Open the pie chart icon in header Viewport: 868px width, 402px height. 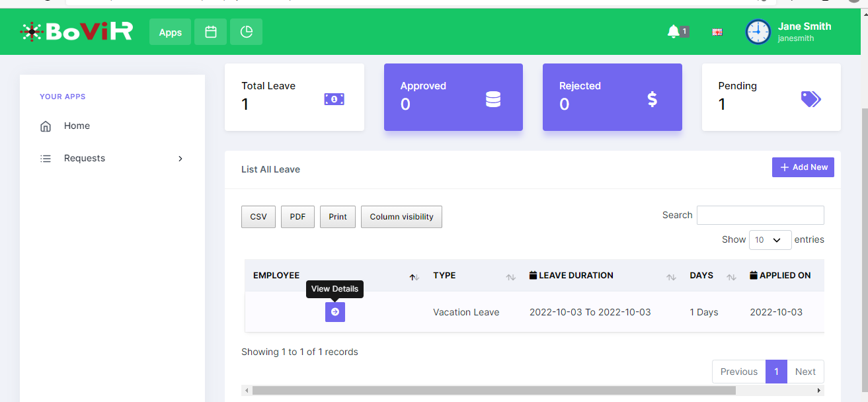click(x=247, y=32)
